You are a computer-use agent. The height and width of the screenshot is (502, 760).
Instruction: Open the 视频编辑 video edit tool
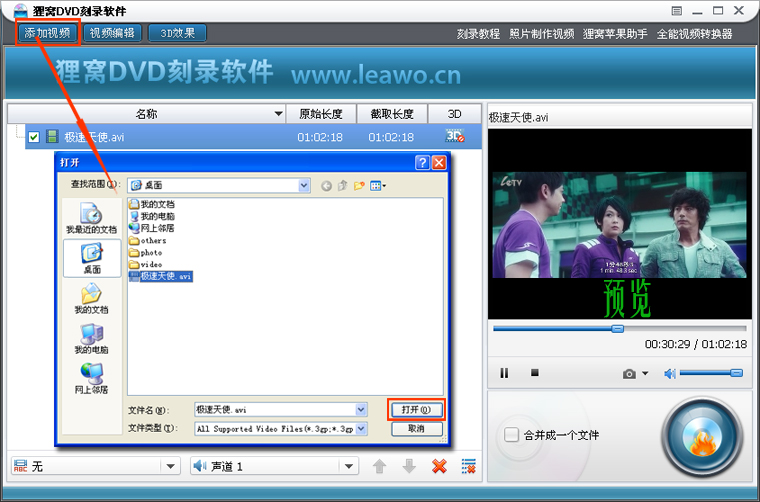coord(112,33)
